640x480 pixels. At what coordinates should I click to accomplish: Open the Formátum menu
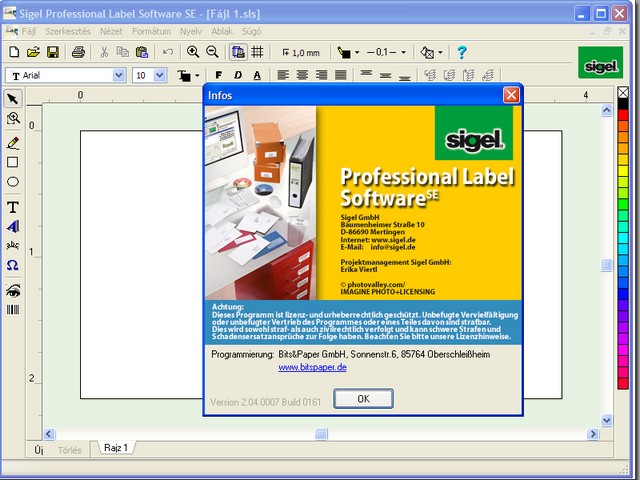[151, 31]
